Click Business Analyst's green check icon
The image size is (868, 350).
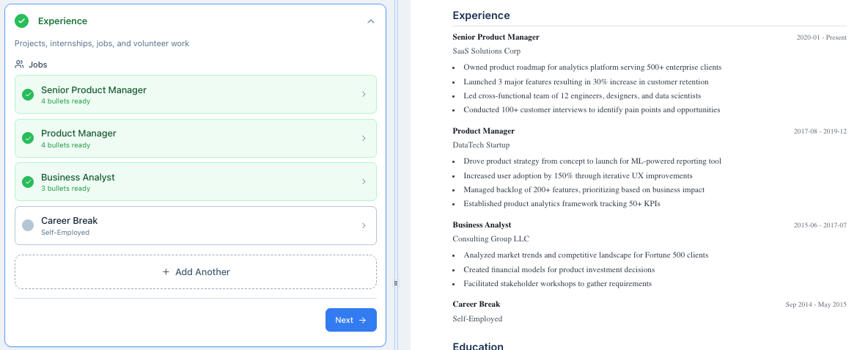[x=28, y=182]
